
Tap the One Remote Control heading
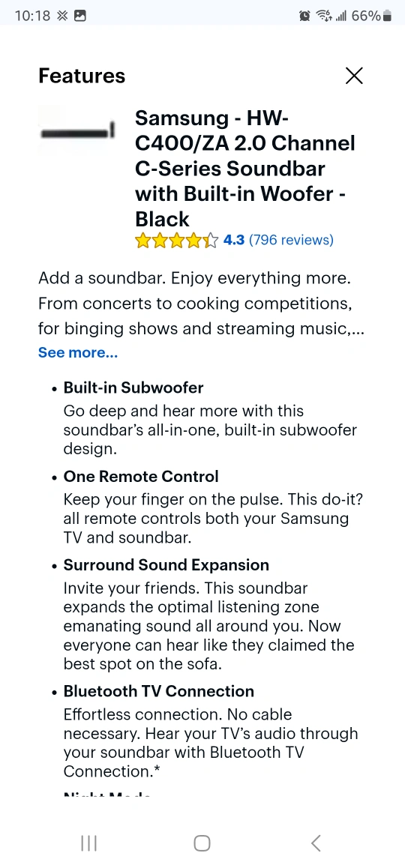141,476
